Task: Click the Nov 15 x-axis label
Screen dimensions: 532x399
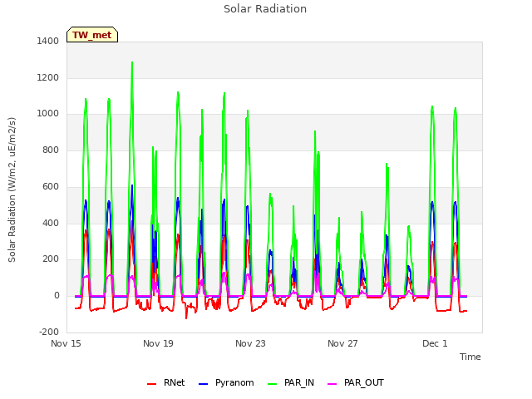Action: pyautogui.click(x=66, y=343)
